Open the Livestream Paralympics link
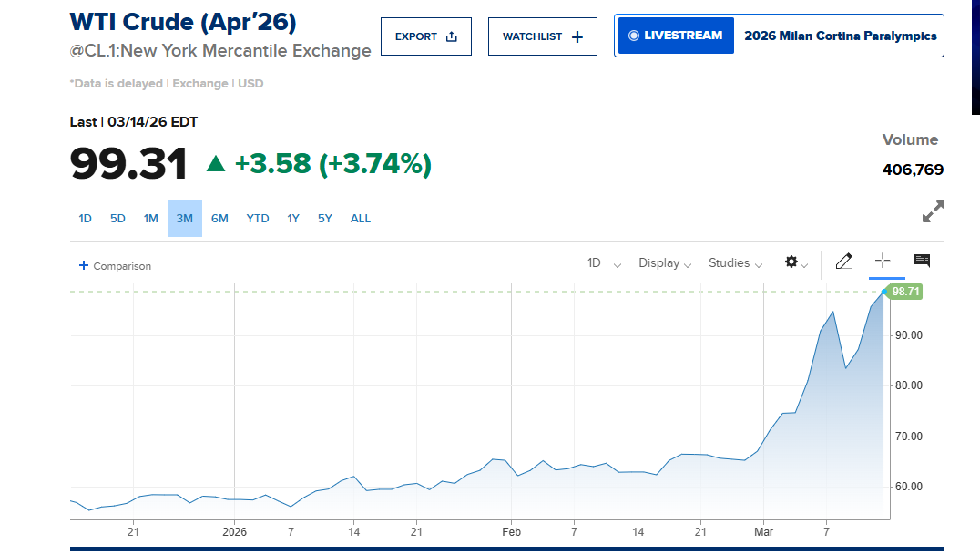 [x=779, y=36]
